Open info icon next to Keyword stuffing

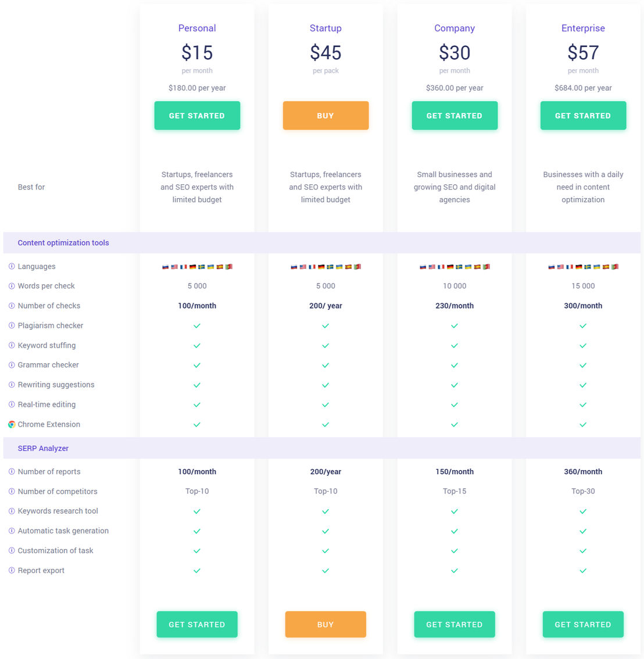[12, 345]
